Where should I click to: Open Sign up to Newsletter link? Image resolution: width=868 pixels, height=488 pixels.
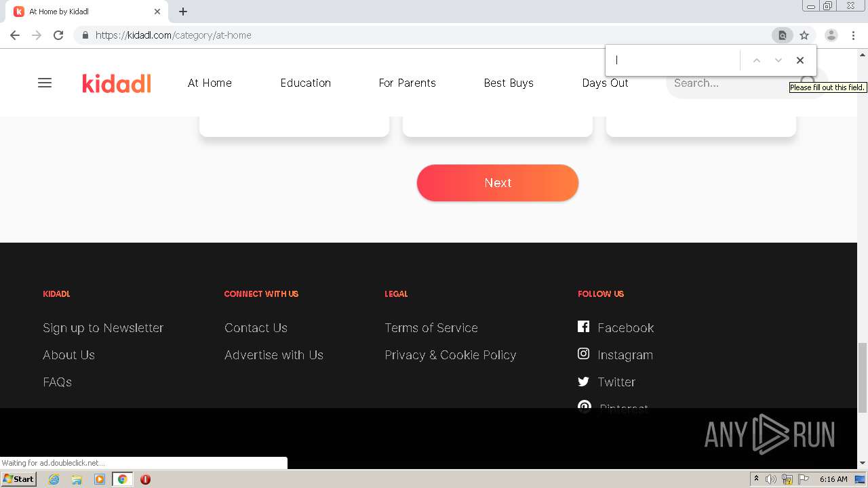[103, 328]
